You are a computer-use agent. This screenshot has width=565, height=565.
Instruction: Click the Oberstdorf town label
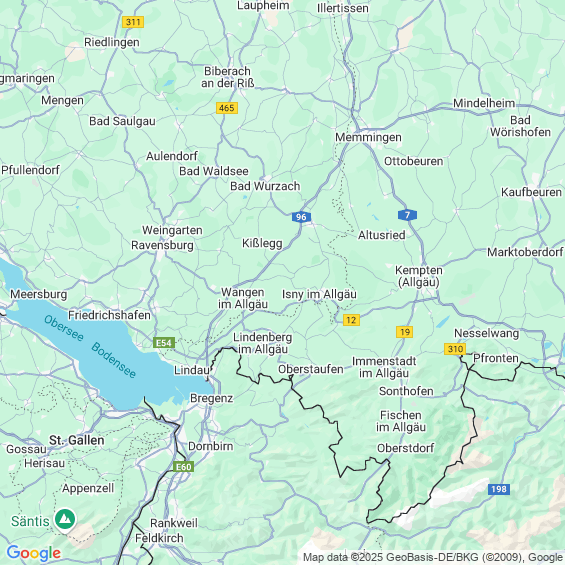(x=406, y=448)
